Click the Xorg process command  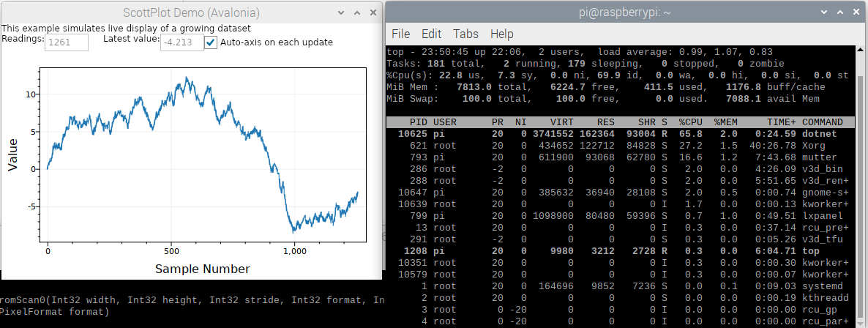(x=815, y=146)
